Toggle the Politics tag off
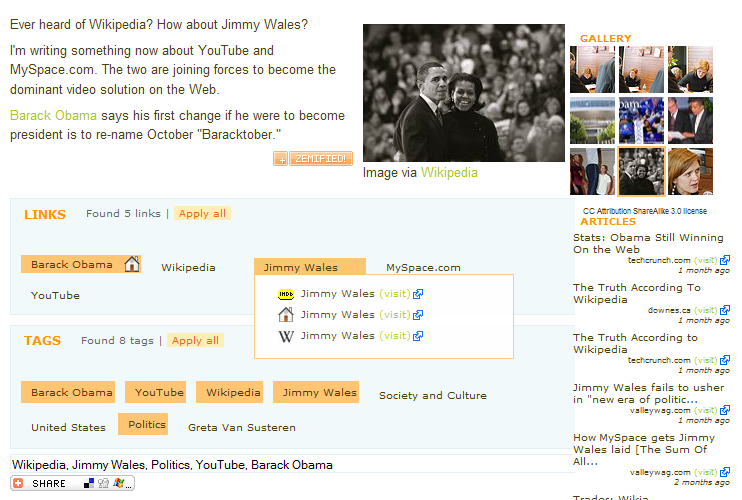742x500 pixels. (146, 424)
